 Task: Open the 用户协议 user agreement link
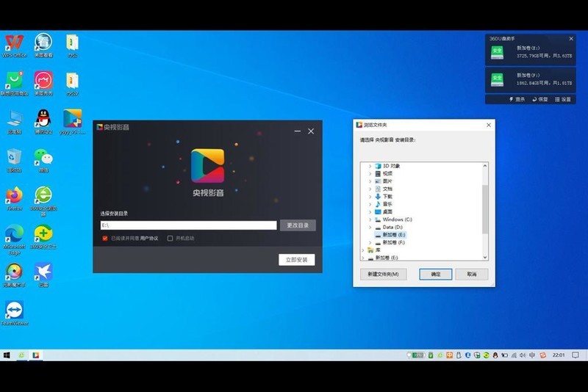149,239
